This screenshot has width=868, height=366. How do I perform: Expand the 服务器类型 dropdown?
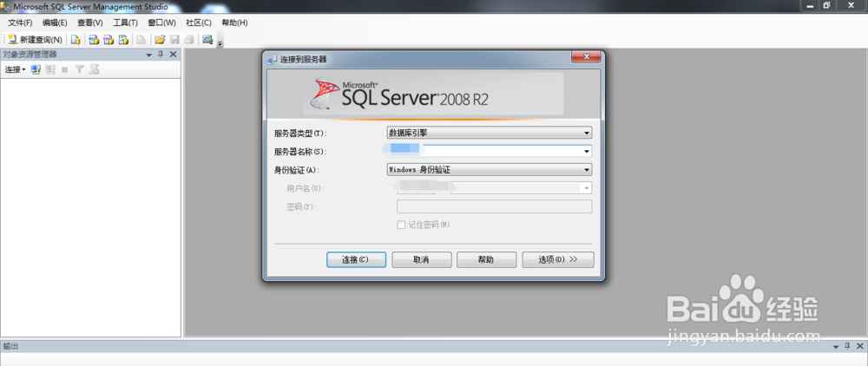[x=586, y=134]
